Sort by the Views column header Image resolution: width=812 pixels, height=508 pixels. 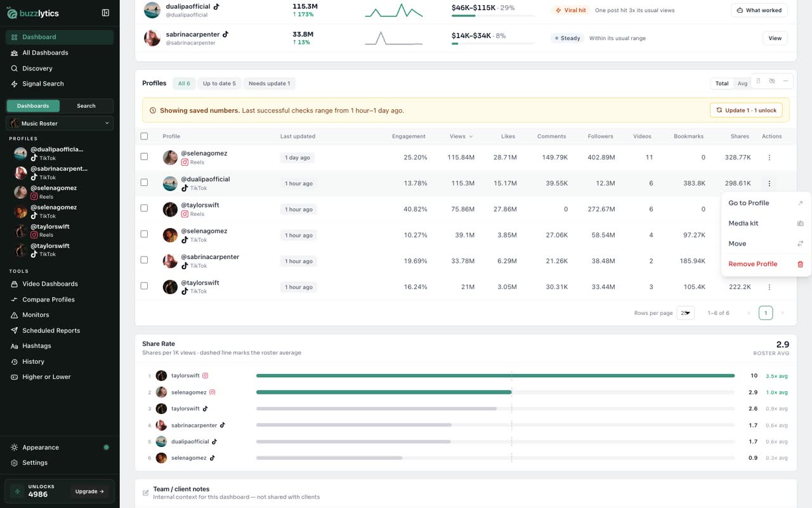pyautogui.click(x=461, y=137)
